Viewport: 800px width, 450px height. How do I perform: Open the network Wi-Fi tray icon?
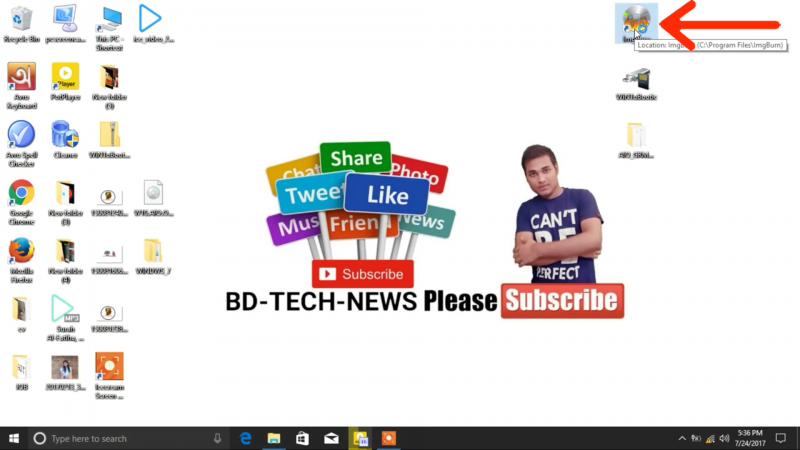710,438
